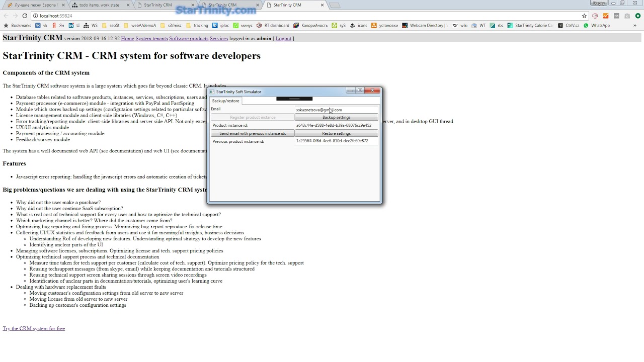
Task: Open the Webcam Directory bookmark
Action: pyautogui.click(x=425, y=26)
